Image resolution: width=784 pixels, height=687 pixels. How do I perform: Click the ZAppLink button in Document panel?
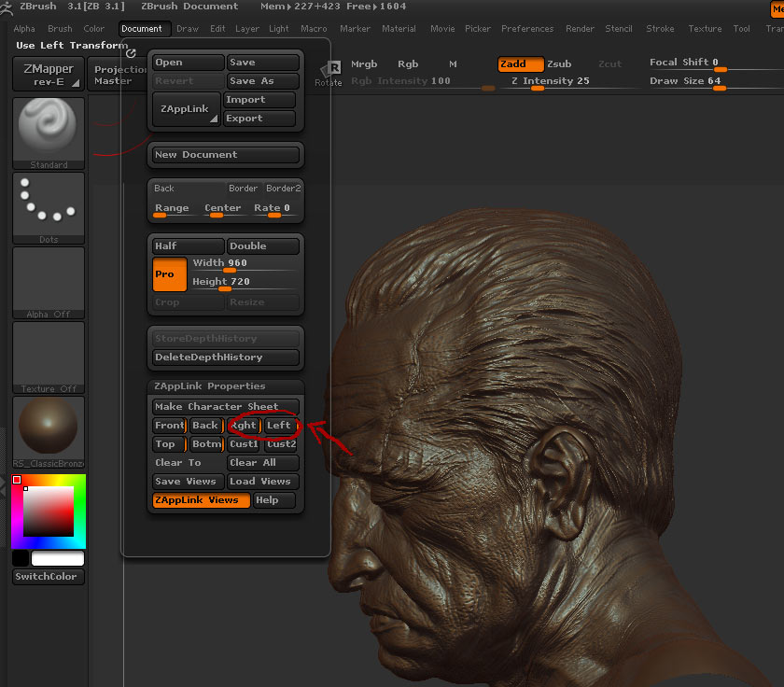point(186,108)
